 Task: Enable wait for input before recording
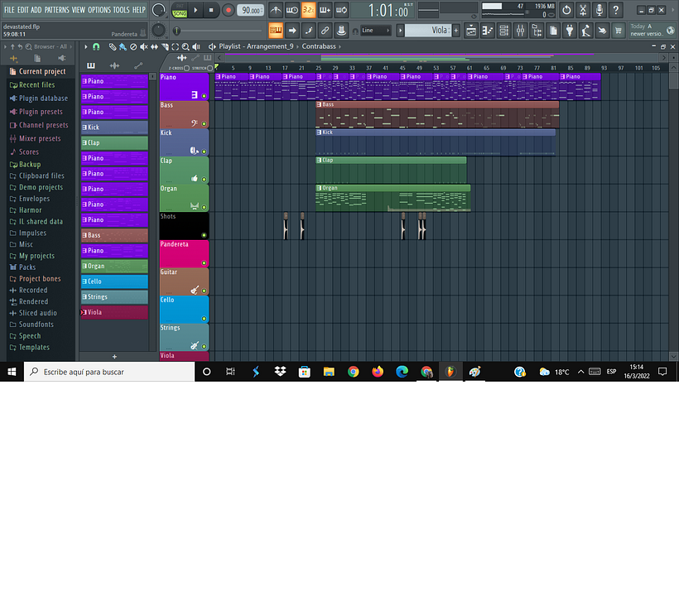291,10
